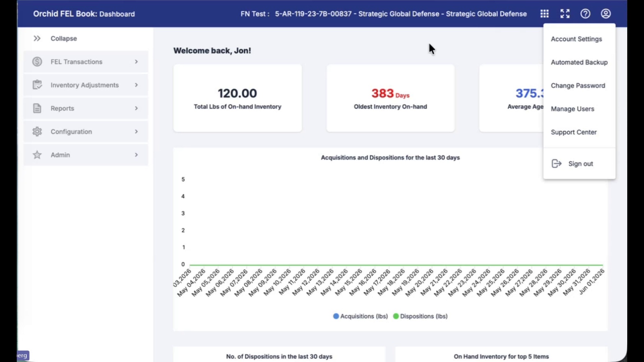Open the apps grid icon in header
Image resolution: width=644 pixels, height=362 pixels.
coord(544,14)
